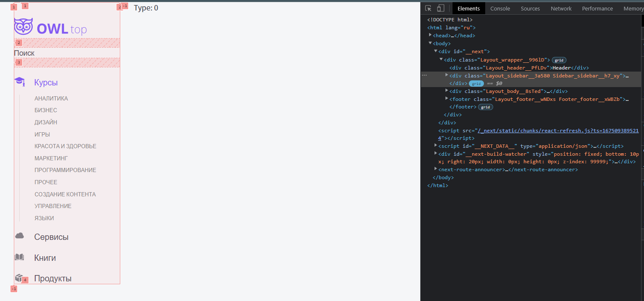The height and width of the screenshot is (301, 644).
Task: Open the ИГРЫ category link
Action: click(x=42, y=134)
